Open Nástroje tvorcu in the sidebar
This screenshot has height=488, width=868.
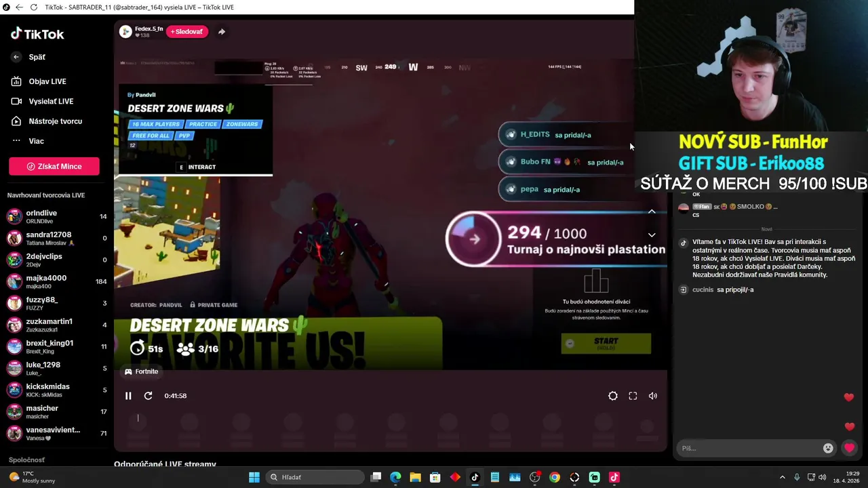(54, 121)
